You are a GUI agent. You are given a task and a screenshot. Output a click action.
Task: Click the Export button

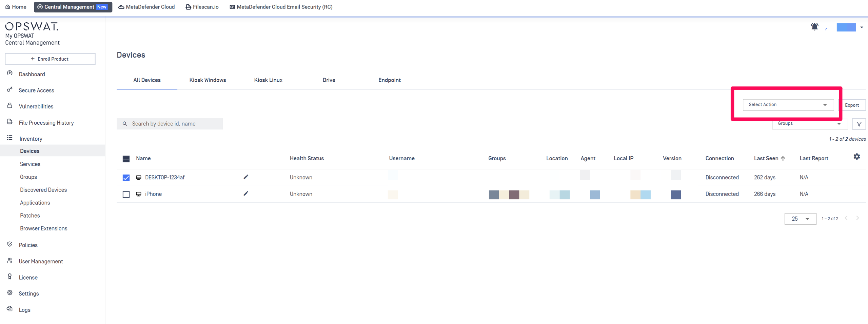click(851, 105)
